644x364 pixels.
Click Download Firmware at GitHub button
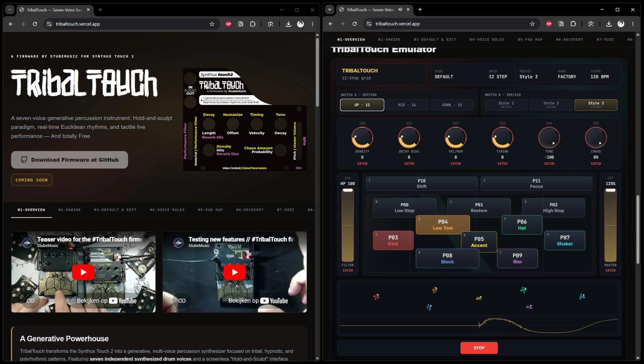click(70, 160)
